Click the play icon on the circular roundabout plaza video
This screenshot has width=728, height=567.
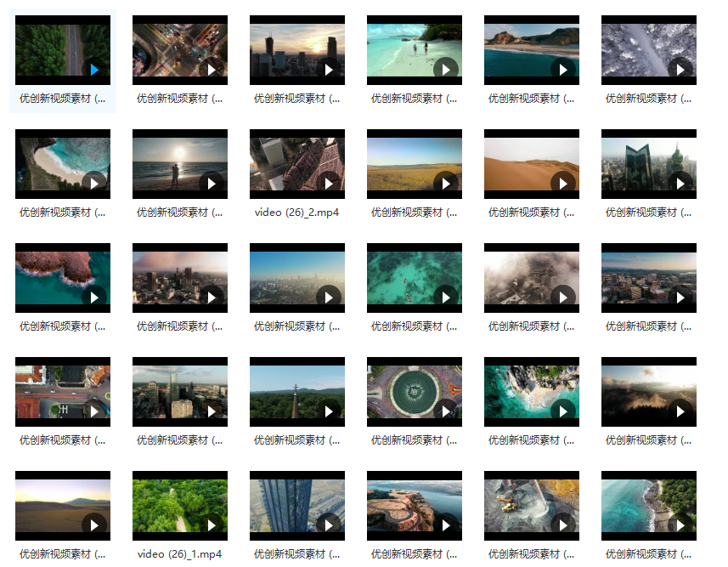(446, 411)
